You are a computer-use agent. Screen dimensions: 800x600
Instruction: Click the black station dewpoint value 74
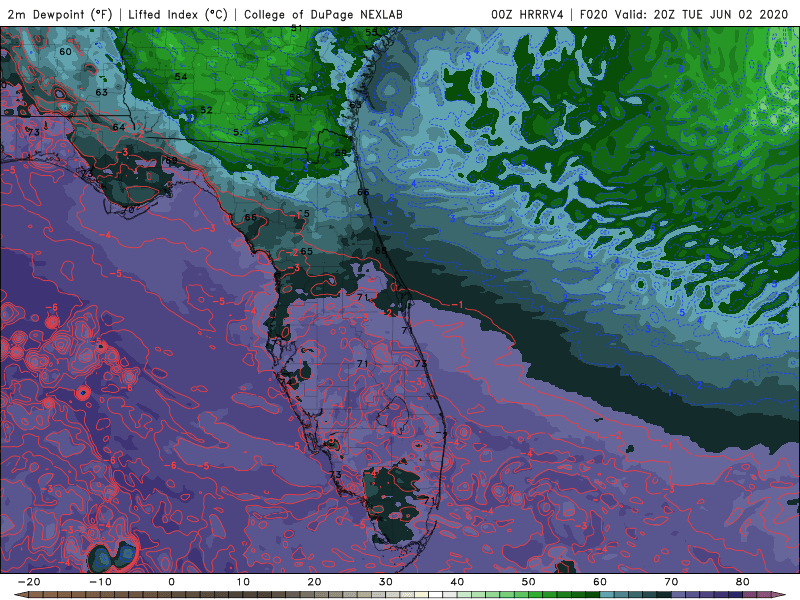click(x=286, y=381)
